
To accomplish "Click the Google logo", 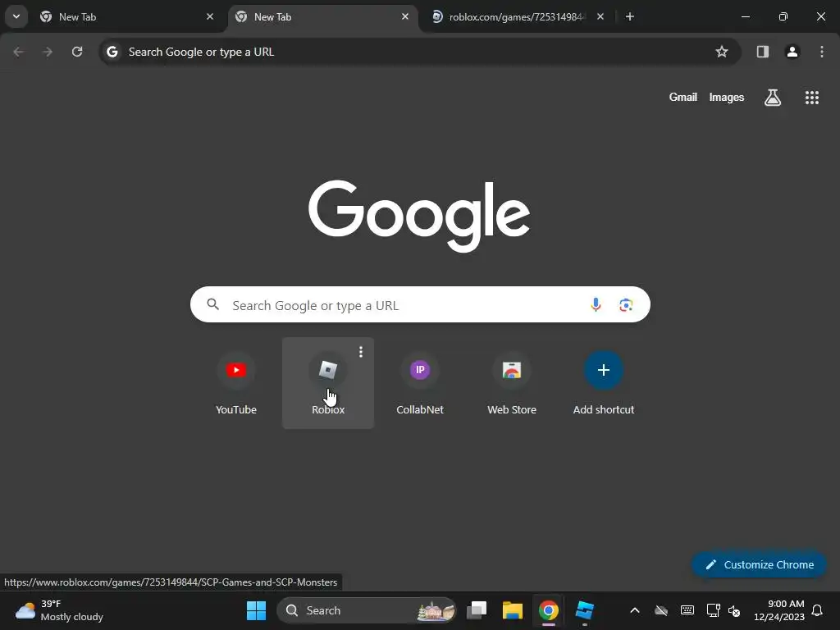I will click(419, 216).
